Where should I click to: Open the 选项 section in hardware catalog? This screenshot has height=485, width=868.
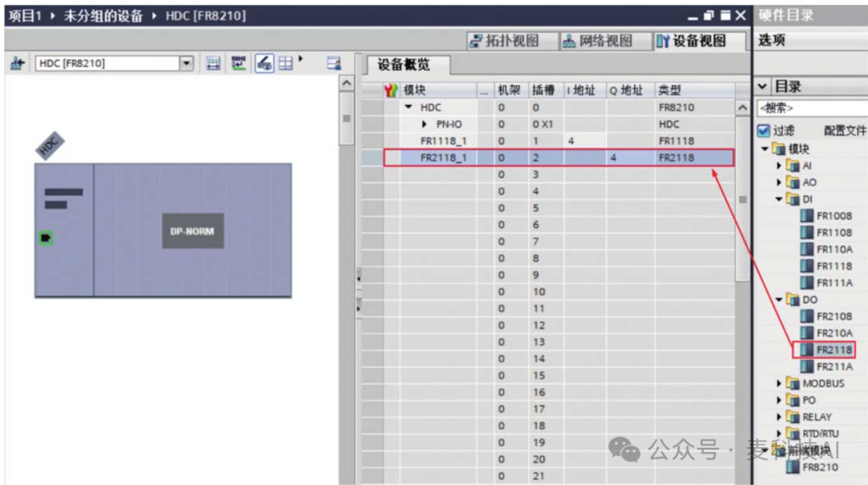(772, 40)
